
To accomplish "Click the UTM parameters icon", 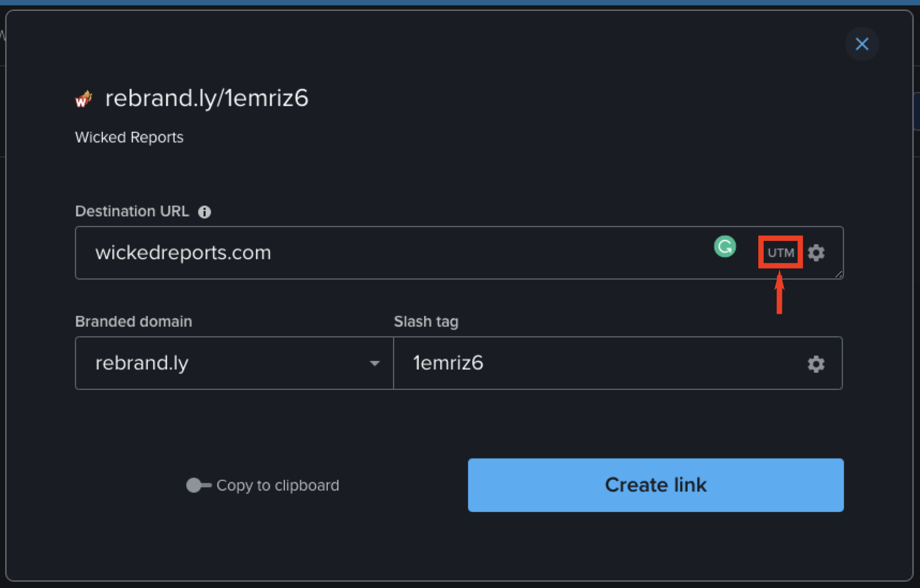I will point(780,252).
